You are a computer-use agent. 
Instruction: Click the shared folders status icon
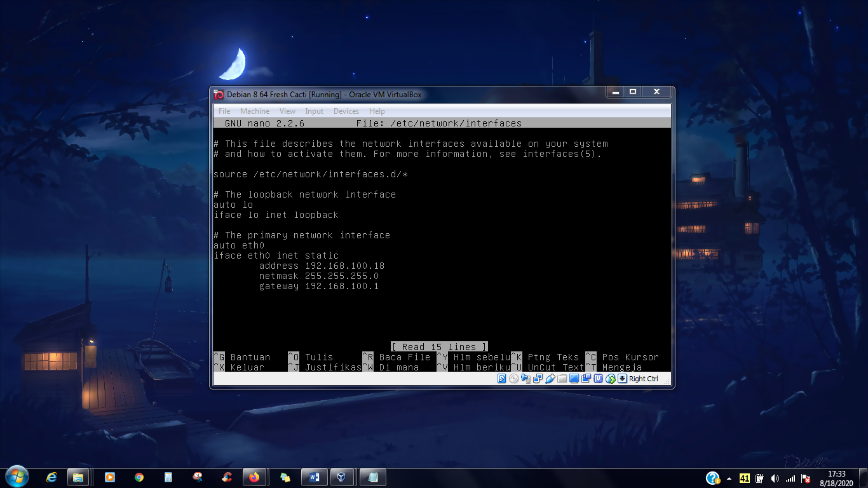pos(562,379)
